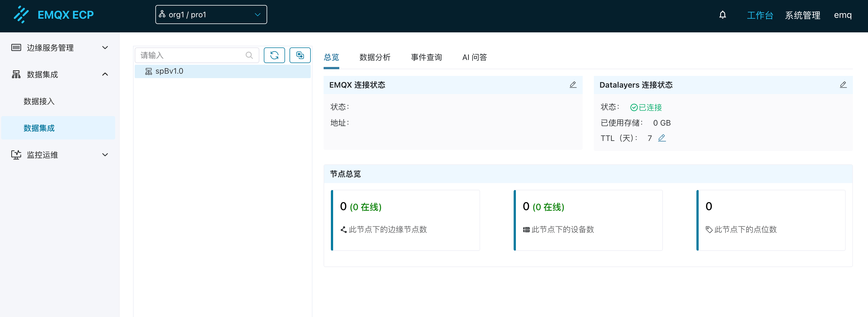This screenshot has width=868, height=317.
Task: Switch to the 数据分析 tab
Action: coord(375,57)
